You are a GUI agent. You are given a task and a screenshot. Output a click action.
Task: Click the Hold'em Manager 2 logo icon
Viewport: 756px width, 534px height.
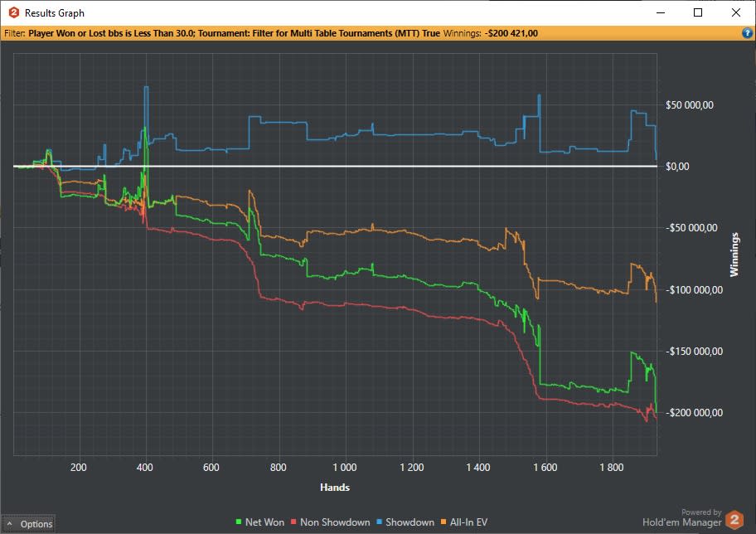[734, 520]
